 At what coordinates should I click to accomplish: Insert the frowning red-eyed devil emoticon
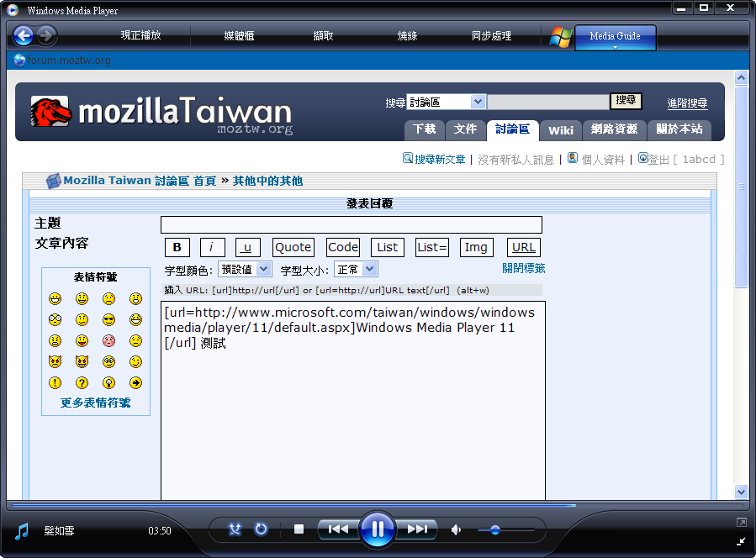coord(55,361)
